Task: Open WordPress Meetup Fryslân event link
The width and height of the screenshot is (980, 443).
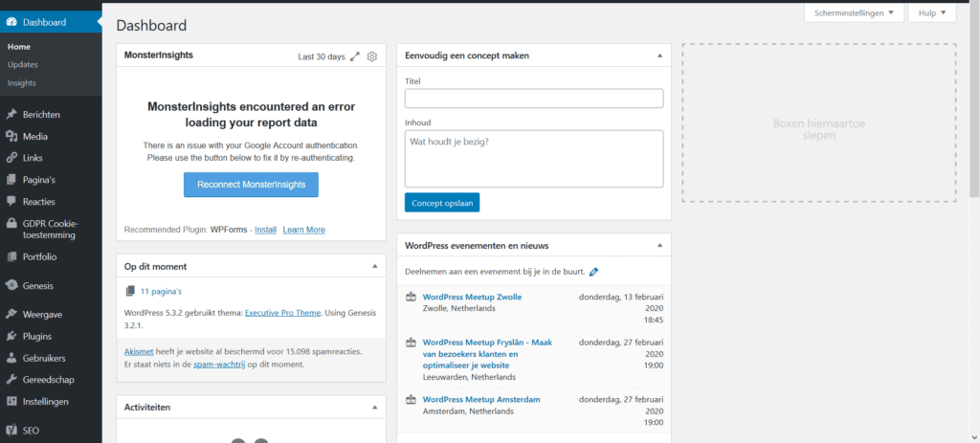Action: [x=487, y=354]
